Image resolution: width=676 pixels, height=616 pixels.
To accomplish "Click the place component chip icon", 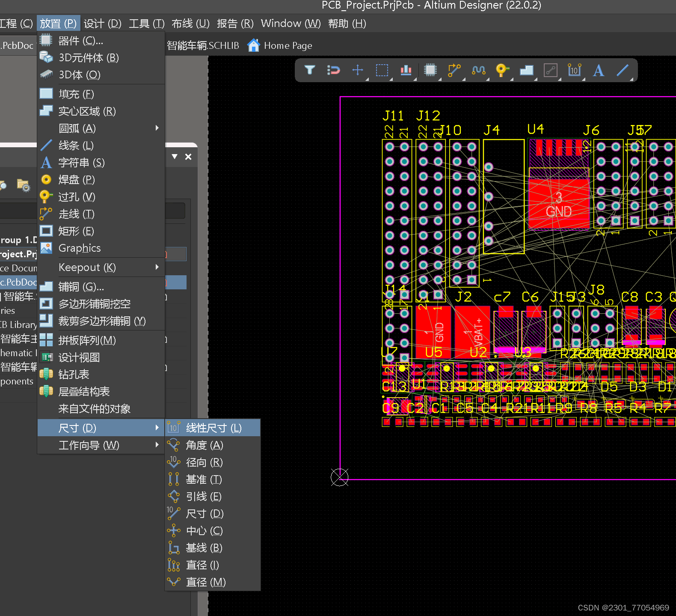I will pos(430,70).
